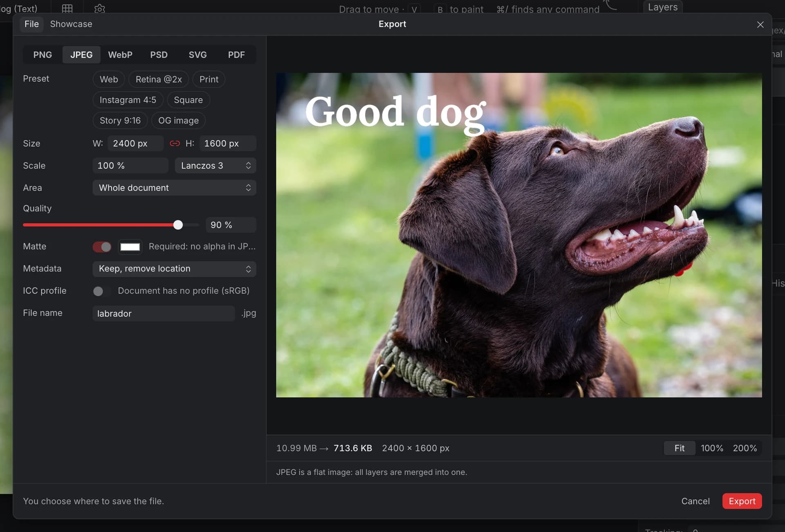Expand the Area Whole document dropdown
The width and height of the screenshot is (785, 532).
coord(175,188)
